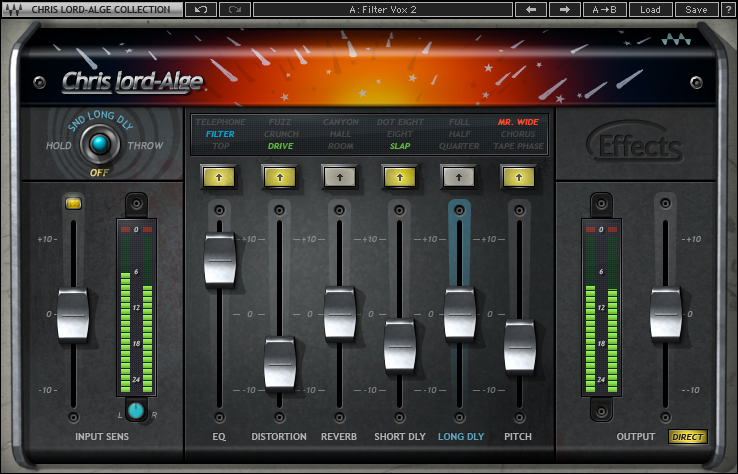Open the Load preset menu
The width and height of the screenshot is (738, 474).
650,9
